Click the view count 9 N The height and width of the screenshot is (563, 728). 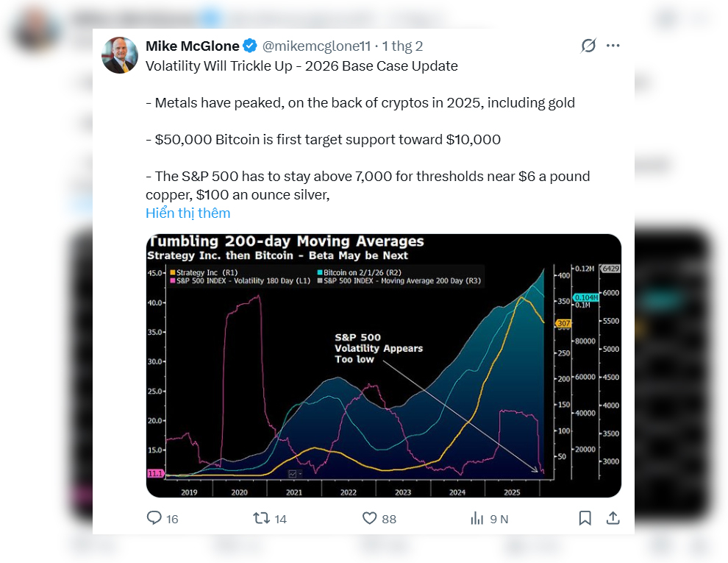(x=499, y=519)
